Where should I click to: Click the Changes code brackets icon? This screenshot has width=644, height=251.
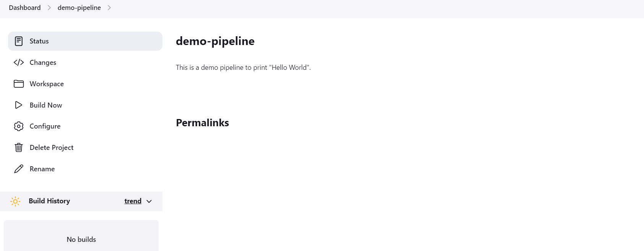coord(19,63)
